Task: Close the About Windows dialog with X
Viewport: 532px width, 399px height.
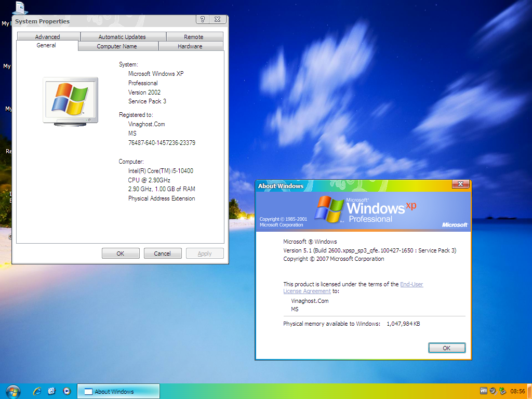Action: (460, 184)
